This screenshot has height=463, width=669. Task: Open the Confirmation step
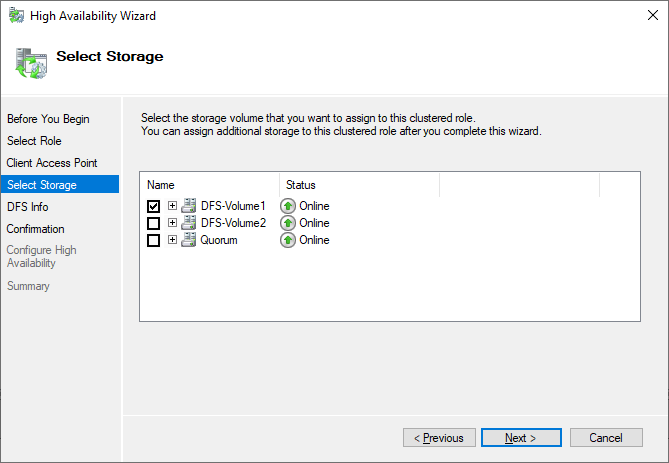pos(35,229)
